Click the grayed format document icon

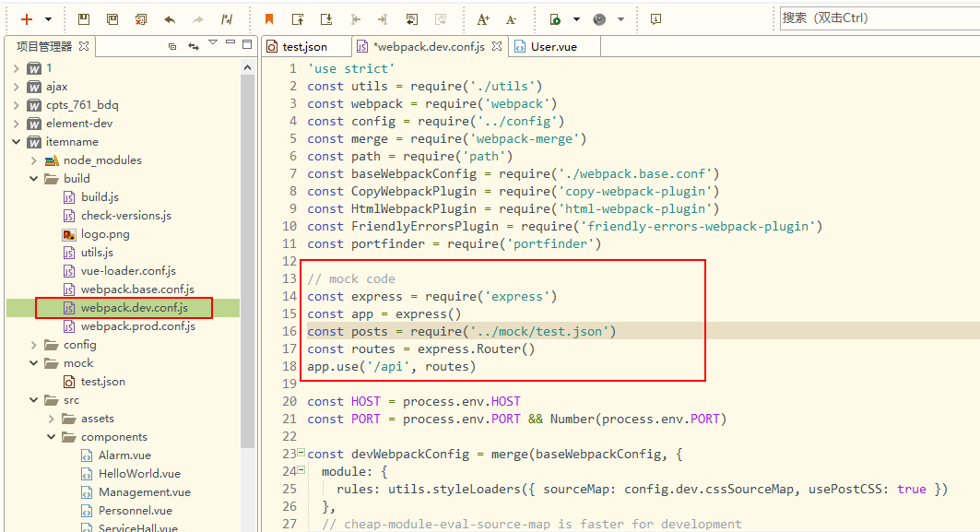(441, 19)
